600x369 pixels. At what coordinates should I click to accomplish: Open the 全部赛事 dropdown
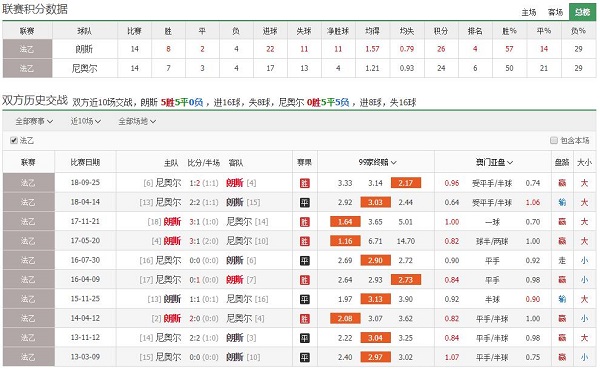pos(34,121)
